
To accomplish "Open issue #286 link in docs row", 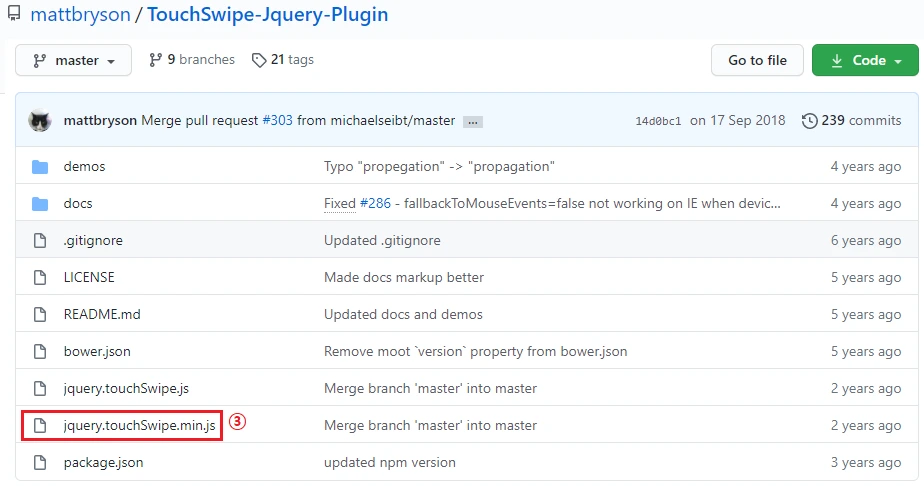I will pos(375,203).
